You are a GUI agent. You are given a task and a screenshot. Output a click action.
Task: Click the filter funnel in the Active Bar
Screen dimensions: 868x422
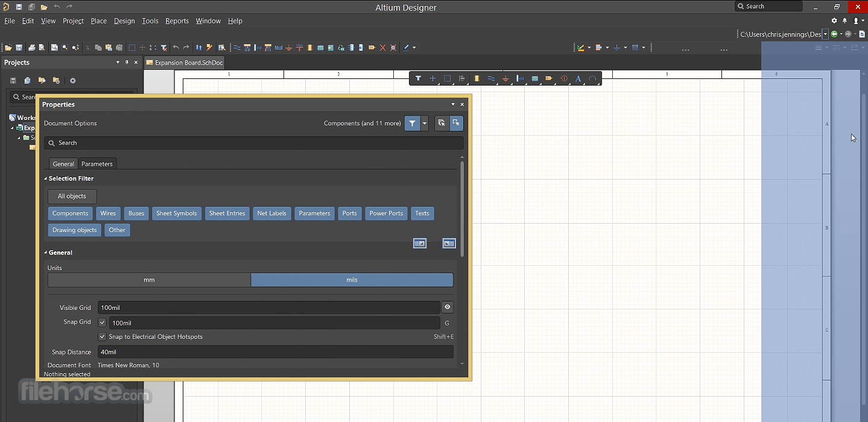point(418,78)
